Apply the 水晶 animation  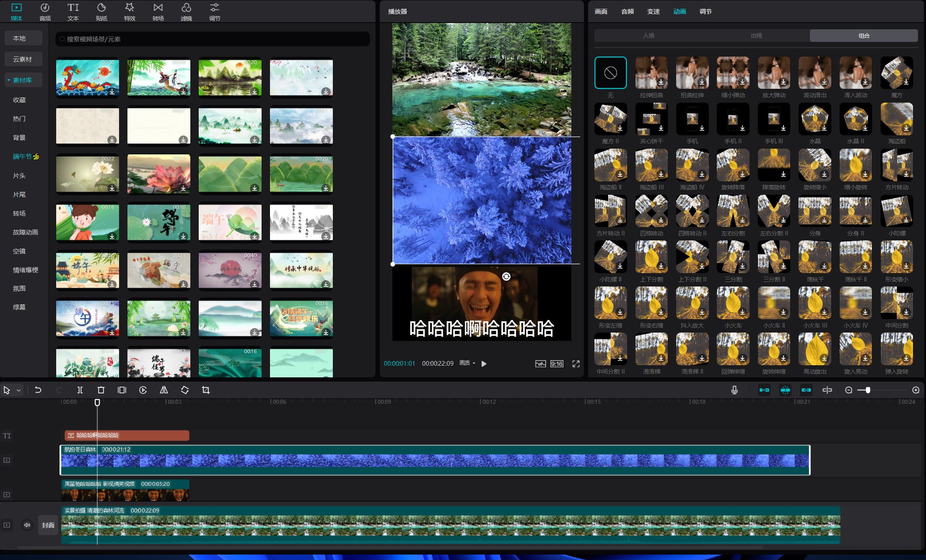point(815,119)
